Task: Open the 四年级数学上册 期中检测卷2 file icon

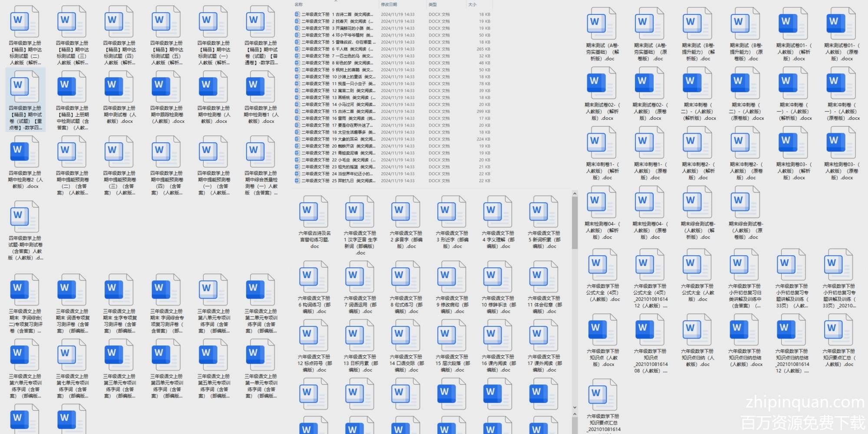Action: click(25, 152)
